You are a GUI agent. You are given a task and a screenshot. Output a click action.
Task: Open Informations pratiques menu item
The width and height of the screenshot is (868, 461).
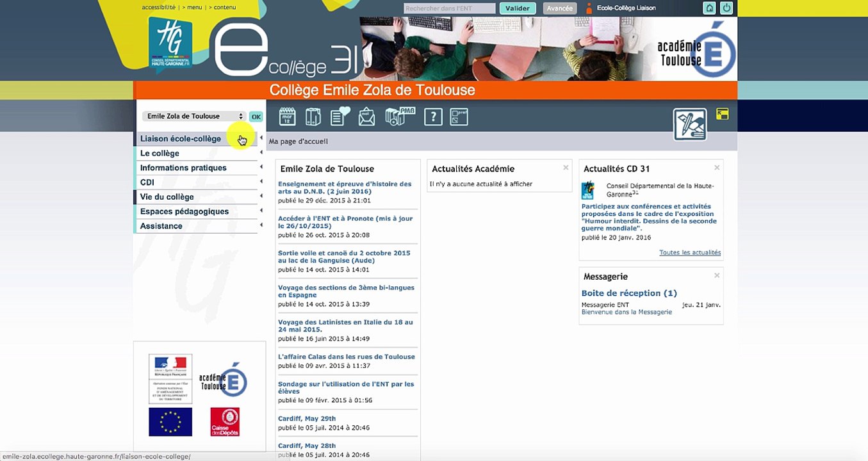coord(183,168)
